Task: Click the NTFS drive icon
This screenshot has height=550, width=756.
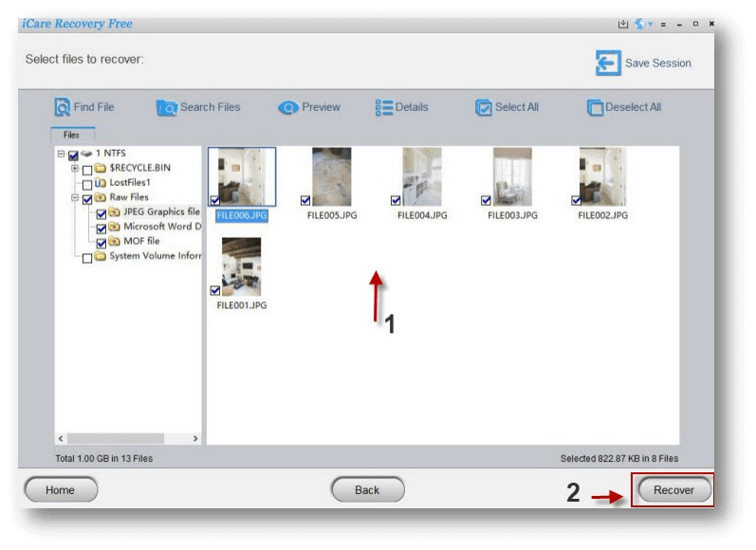Action: (x=86, y=154)
